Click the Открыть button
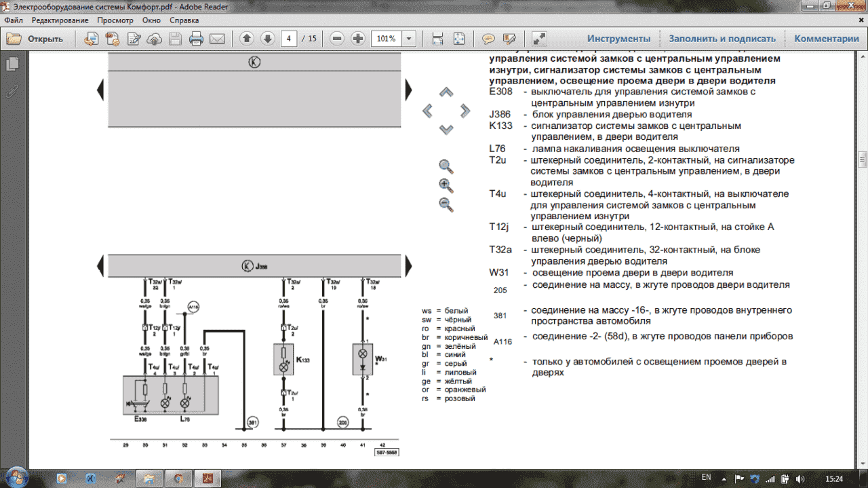The width and height of the screenshot is (868, 488). tap(35, 39)
